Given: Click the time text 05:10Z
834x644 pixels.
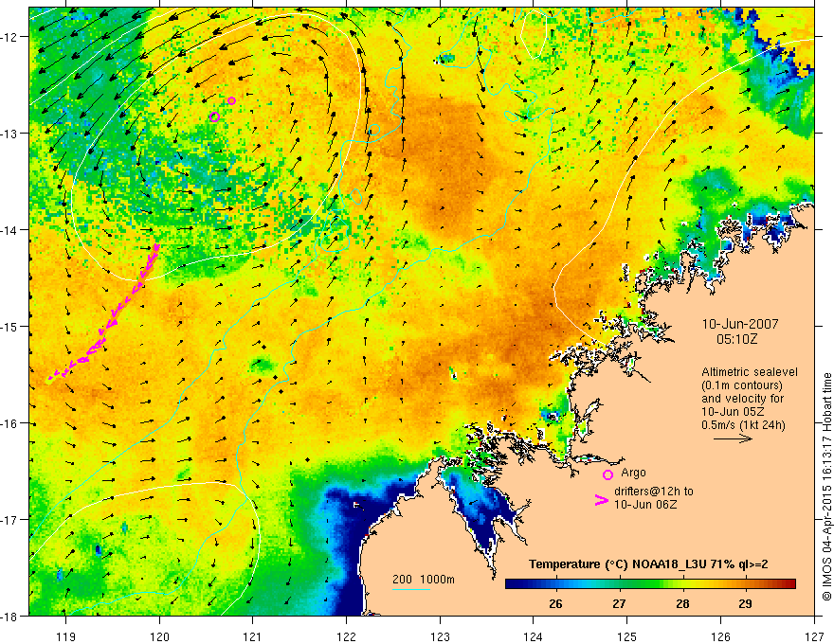Looking at the screenshot, I should (x=736, y=338).
